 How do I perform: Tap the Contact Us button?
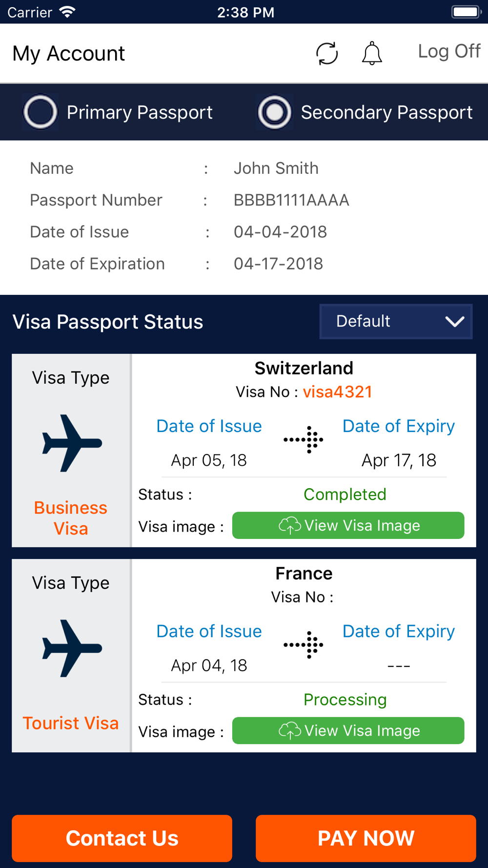coord(122,838)
